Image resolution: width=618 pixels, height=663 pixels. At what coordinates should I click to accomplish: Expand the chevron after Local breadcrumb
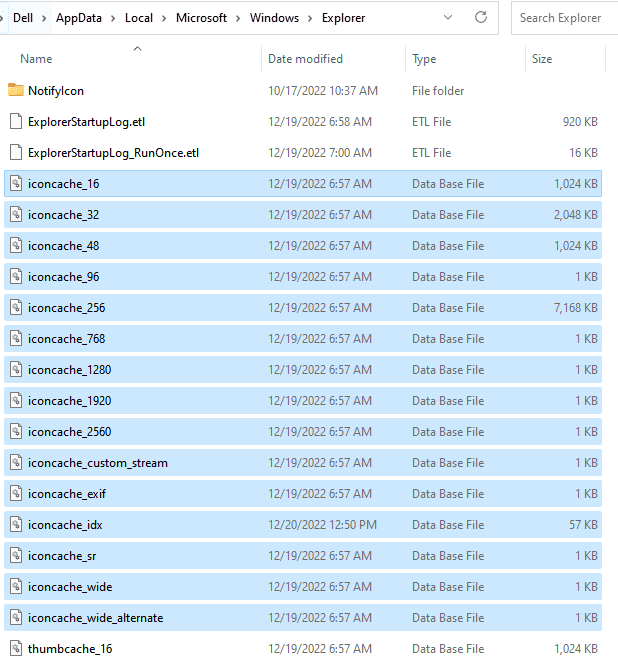coord(164,18)
